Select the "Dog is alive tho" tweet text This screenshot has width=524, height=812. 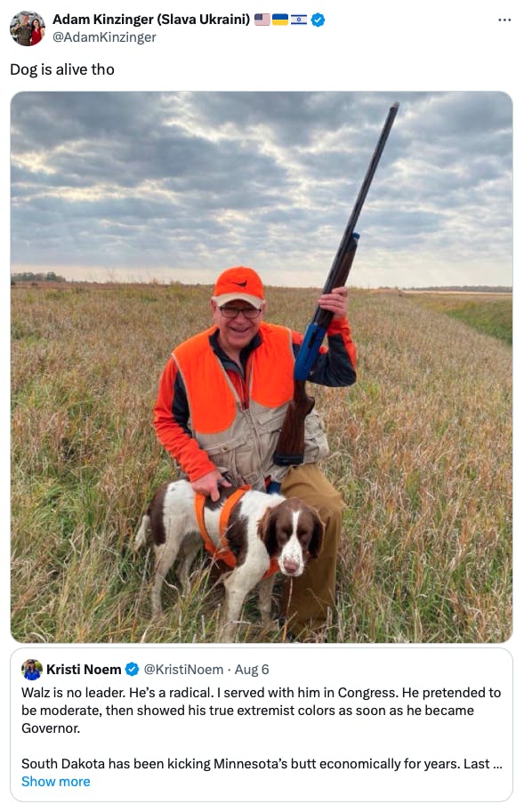point(62,69)
